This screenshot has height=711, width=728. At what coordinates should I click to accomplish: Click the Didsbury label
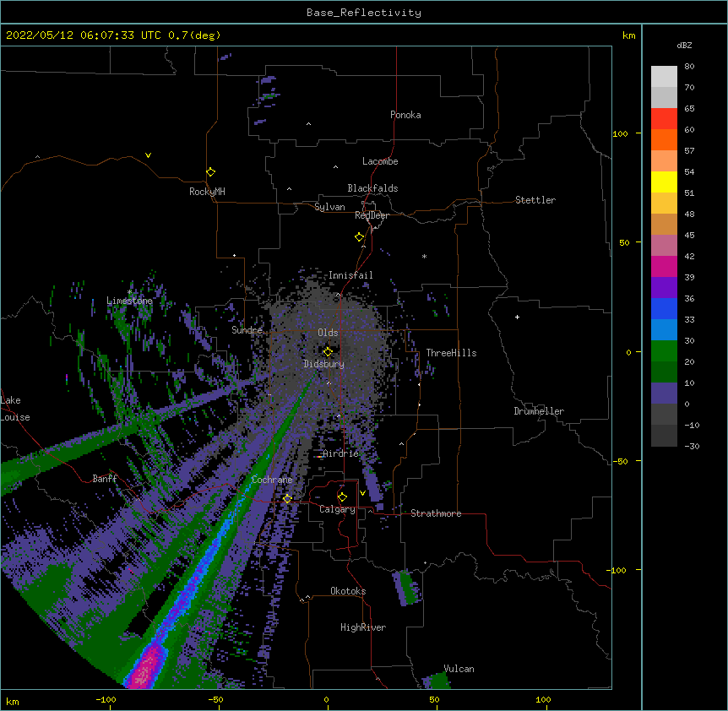click(324, 364)
